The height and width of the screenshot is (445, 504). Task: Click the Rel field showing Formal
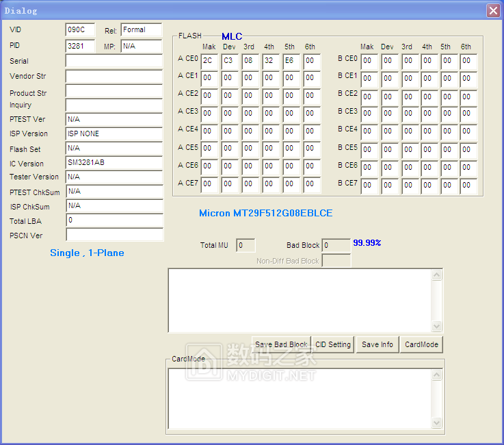coord(141,30)
